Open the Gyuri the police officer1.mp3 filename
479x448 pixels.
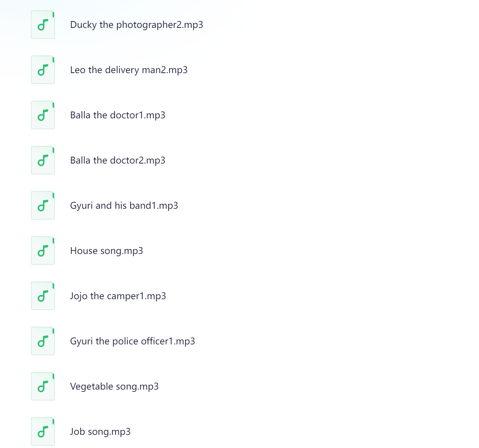(x=133, y=341)
